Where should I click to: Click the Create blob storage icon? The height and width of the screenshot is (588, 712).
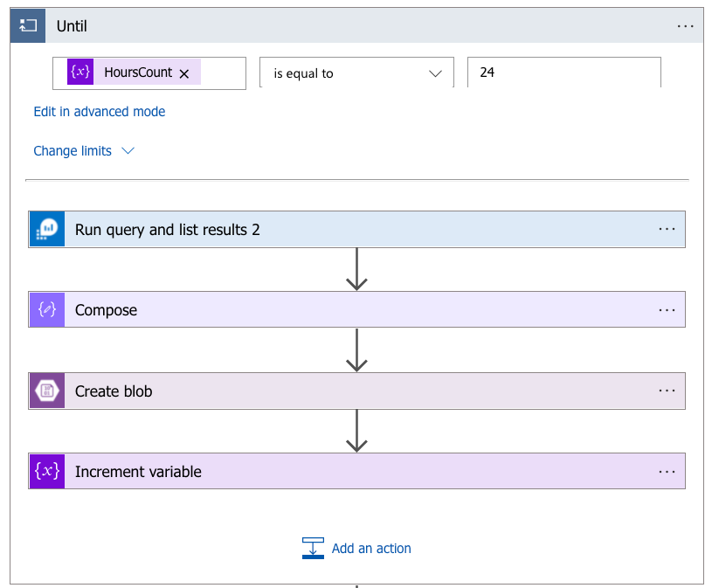(x=47, y=391)
